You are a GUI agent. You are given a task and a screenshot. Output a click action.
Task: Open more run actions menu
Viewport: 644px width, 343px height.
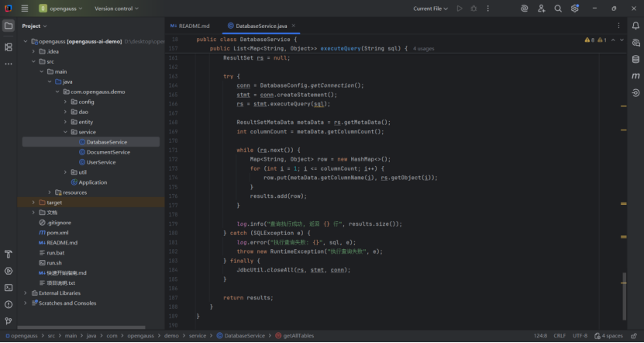pyautogui.click(x=488, y=9)
